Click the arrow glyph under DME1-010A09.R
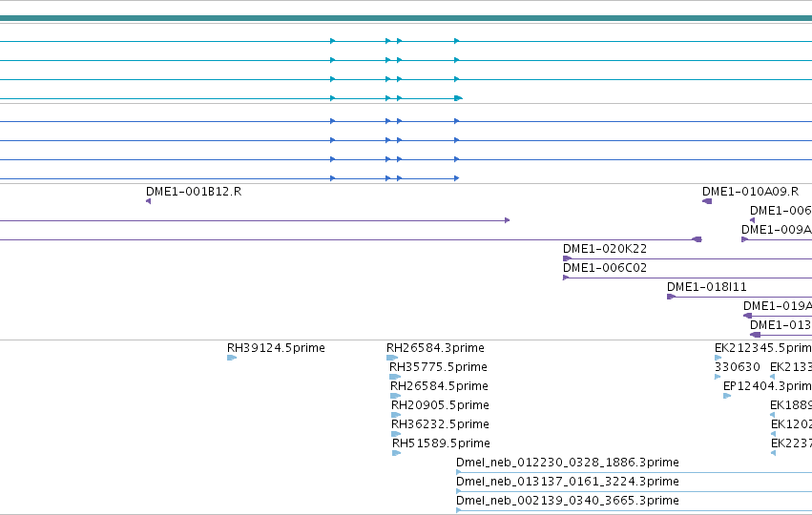Screen dimensions: 812x515 point(707,201)
